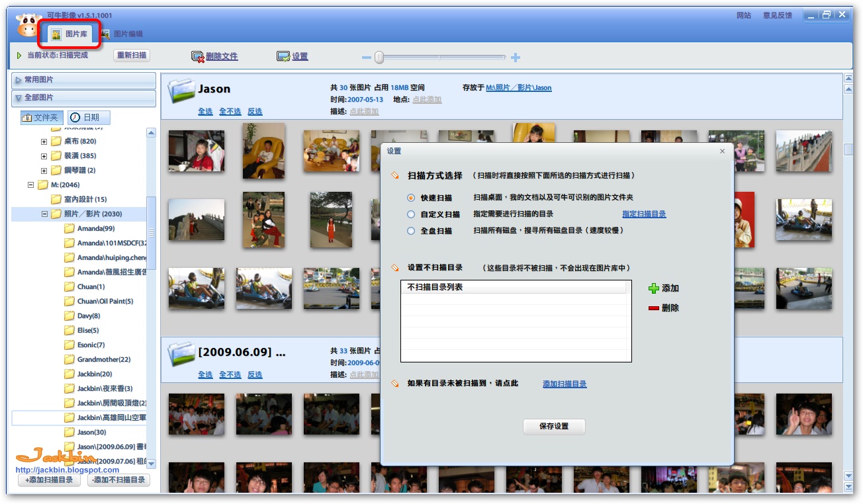This screenshot has height=504, width=863.
Task: Select the girl in red dress thumbnail
Action: (332, 220)
